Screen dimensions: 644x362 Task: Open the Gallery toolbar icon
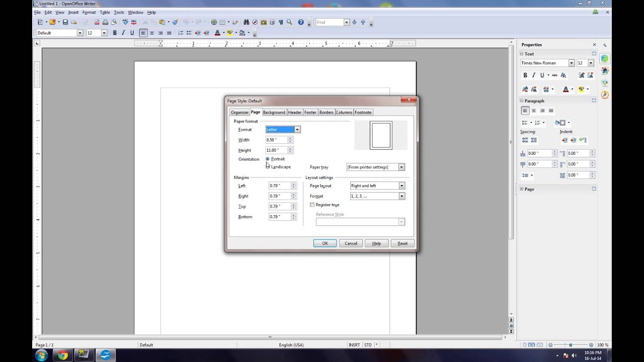(x=264, y=22)
